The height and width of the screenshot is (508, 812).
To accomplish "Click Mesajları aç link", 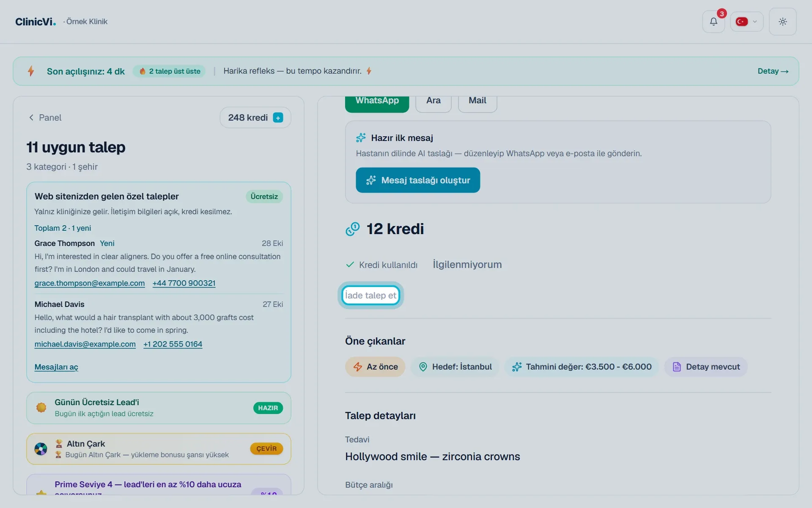I will point(56,367).
